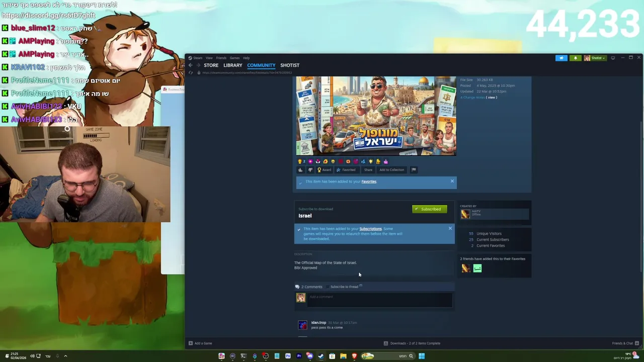This screenshot has width=644, height=362.
Task: Open Steam notifications bell icon
Action: (576, 58)
